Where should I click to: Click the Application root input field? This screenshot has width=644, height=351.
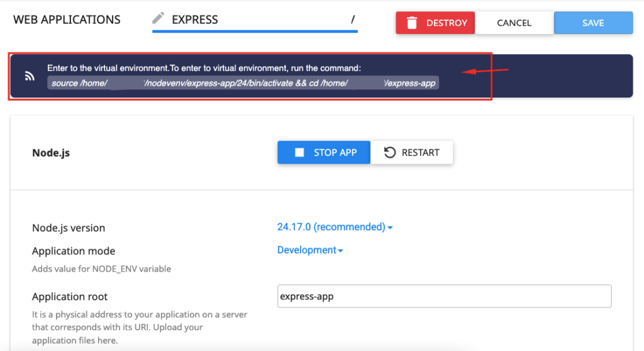(x=444, y=296)
